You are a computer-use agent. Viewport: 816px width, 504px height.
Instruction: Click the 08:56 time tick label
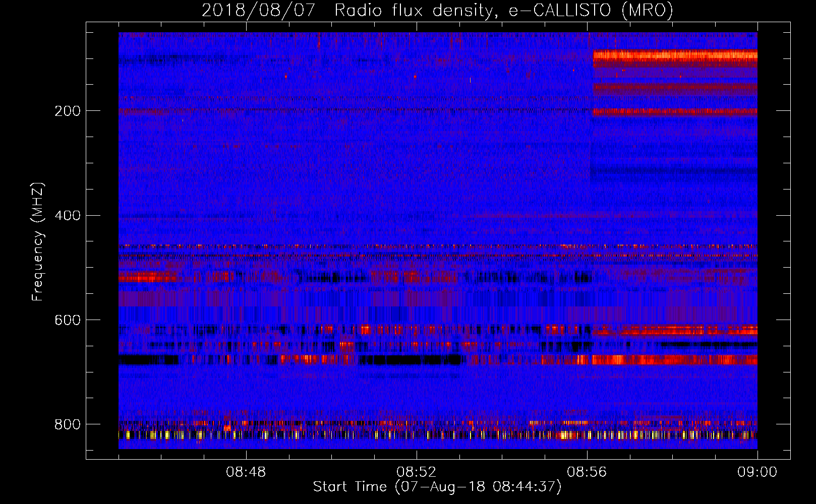pos(587,472)
